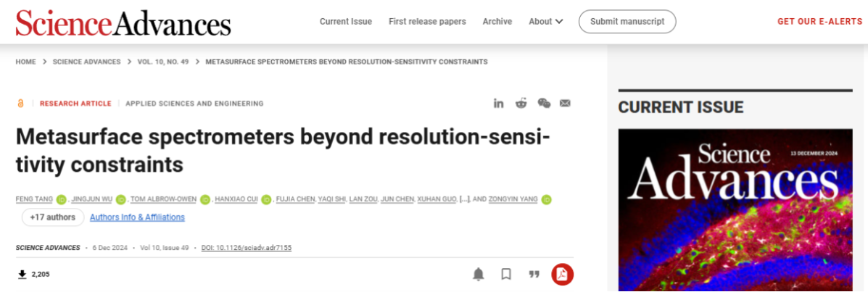Expand the truncated author ellipsis
The image size is (868, 292).
click(x=464, y=199)
